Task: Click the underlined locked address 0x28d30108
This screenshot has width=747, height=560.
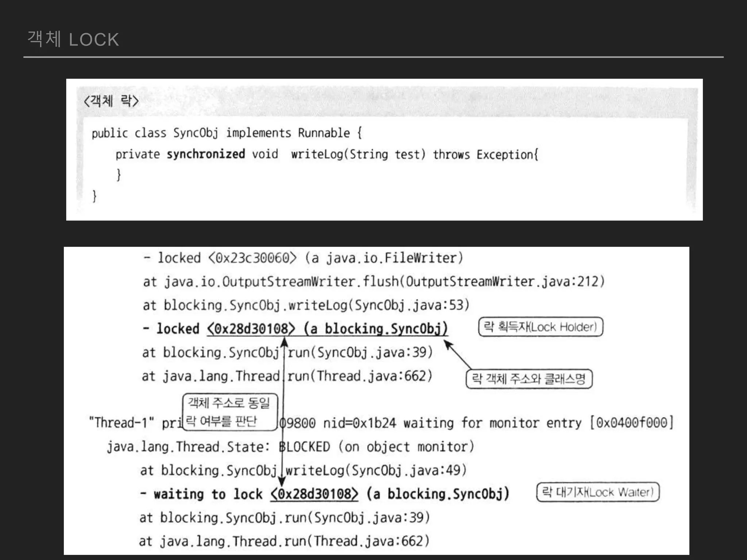Action: click(251, 329)
